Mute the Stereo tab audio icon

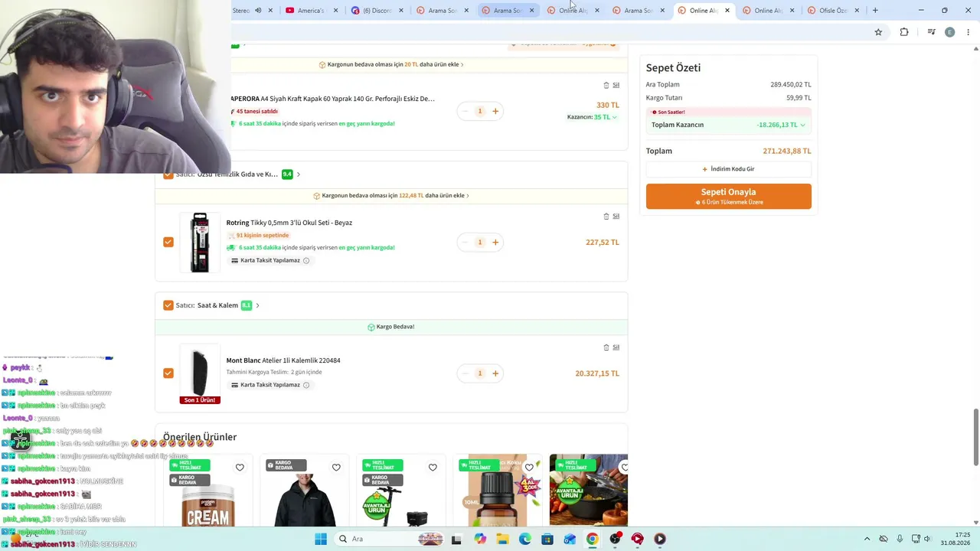click(x=258, y=11)
